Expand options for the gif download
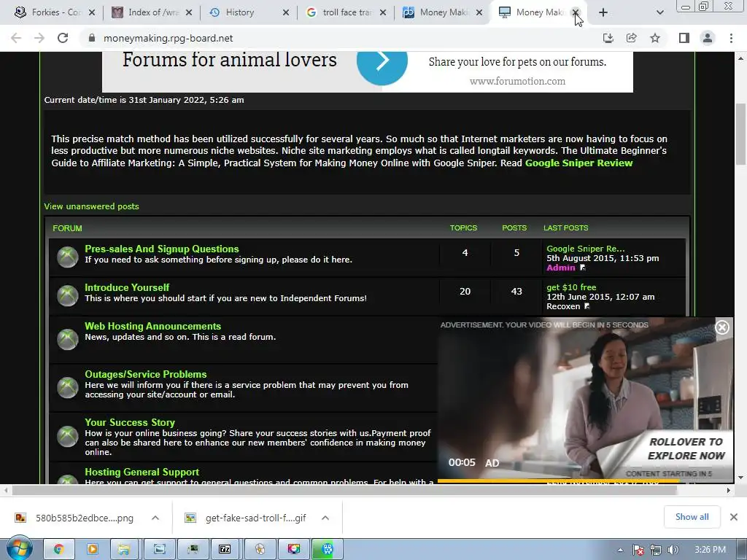Viewport: 747px width, 560px height. (325, 518)
